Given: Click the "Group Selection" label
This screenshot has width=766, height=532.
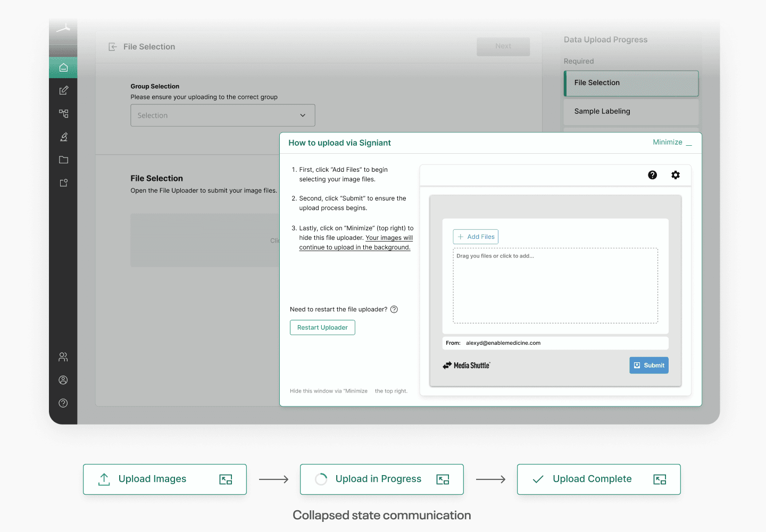Looking at the screenshot, I should tap(155, 86).
